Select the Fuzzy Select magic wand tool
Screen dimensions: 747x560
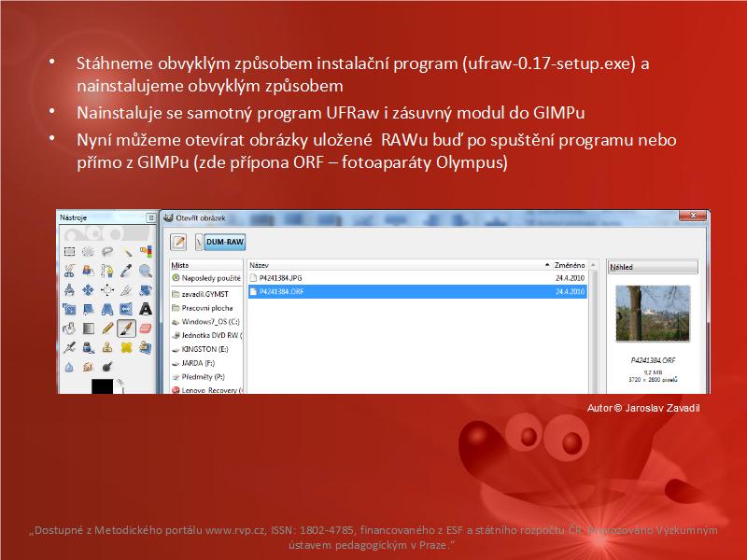pyautogui.click(x=126, y=251)
